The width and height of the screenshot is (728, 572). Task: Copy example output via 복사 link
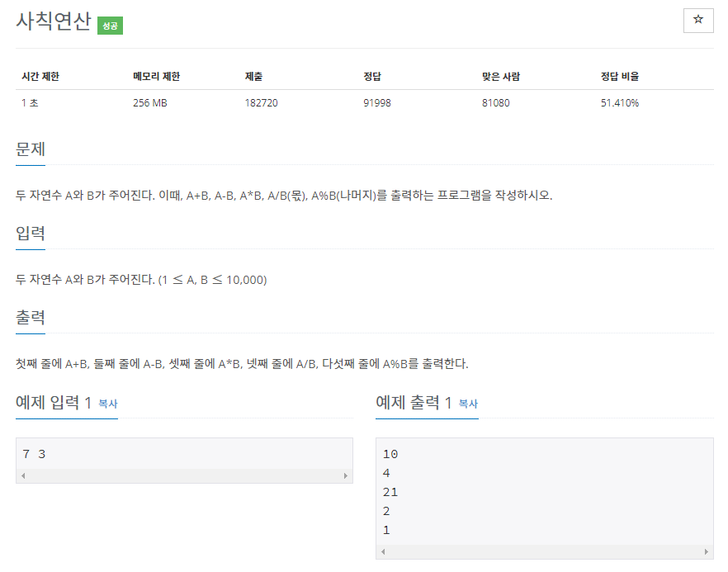pyautogui.click(x=468, y=404)
